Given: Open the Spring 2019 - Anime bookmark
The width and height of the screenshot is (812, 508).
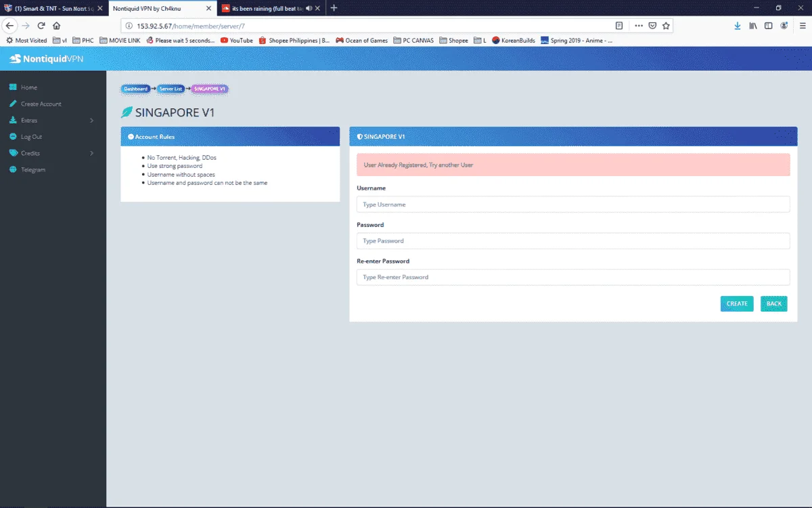Looking at the screenshot, I should point(577,41).
